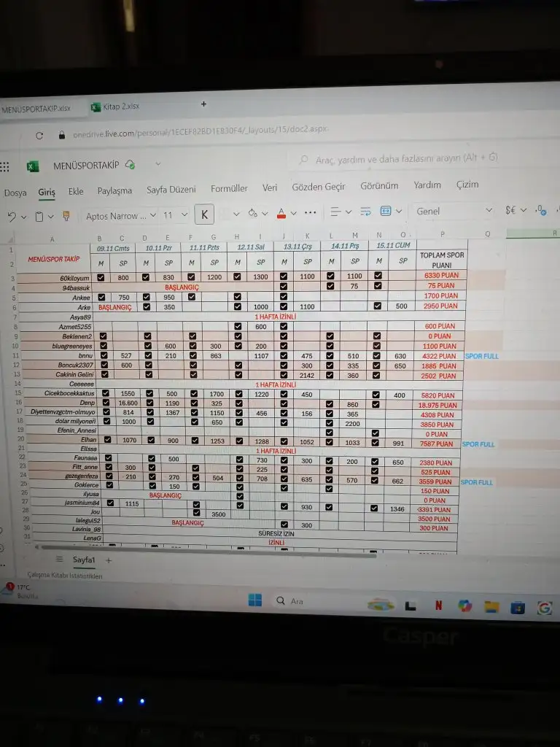This screenshot has width=560, height=747.
Task: Click the Windows Start button
Action: [254, 600]
